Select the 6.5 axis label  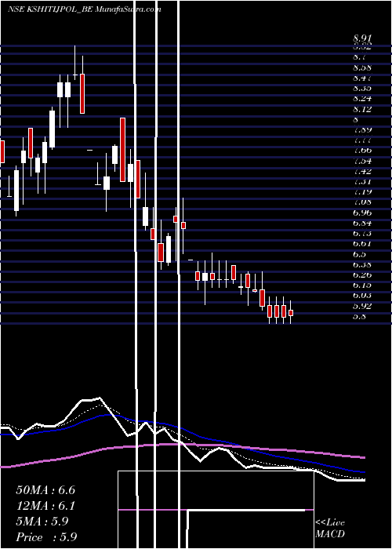[359, 254]
